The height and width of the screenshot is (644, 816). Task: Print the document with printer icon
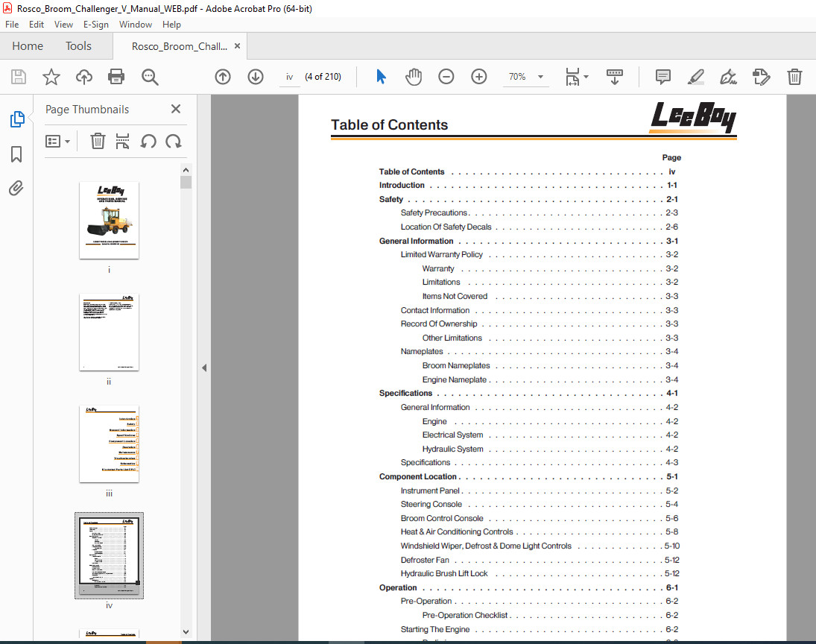[x=116, y=77]
